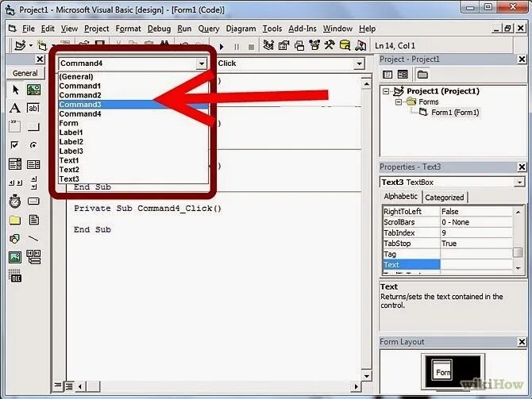This screenshot has height=399, width=532.
Task: Select the DriveListBox control tool
Action: (33, 201)
